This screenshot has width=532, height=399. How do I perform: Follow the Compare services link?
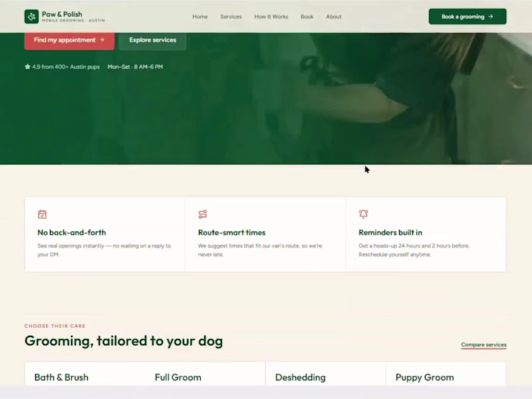pyautogui.click(x=483, y=344)
